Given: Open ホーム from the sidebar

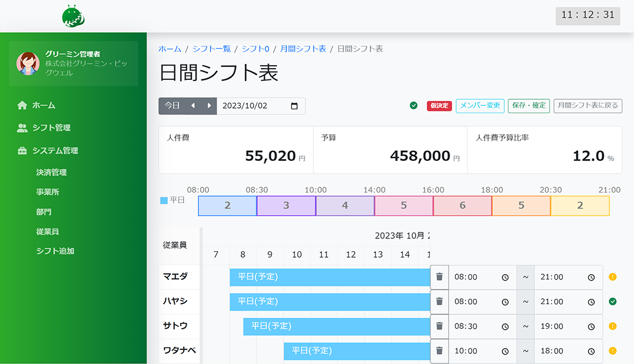Looking at the screenshot, I should tap(43, 106).
